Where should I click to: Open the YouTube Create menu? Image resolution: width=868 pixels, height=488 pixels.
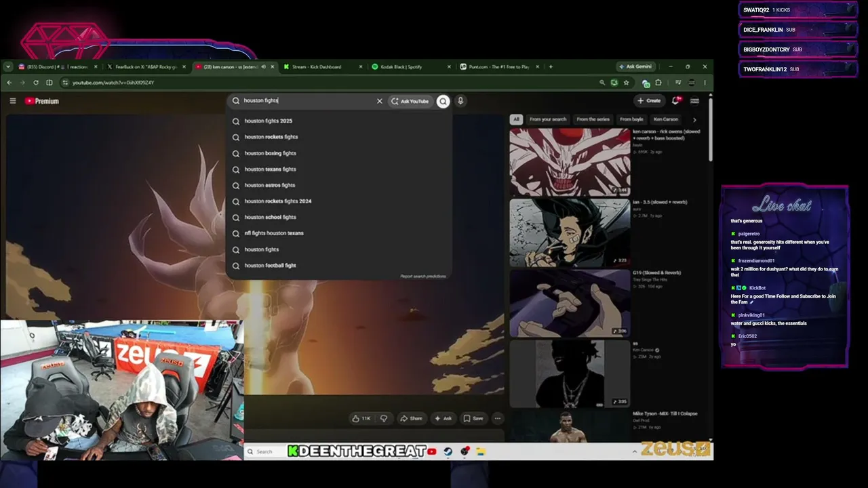pyautogui.click(x=649, y=101)
